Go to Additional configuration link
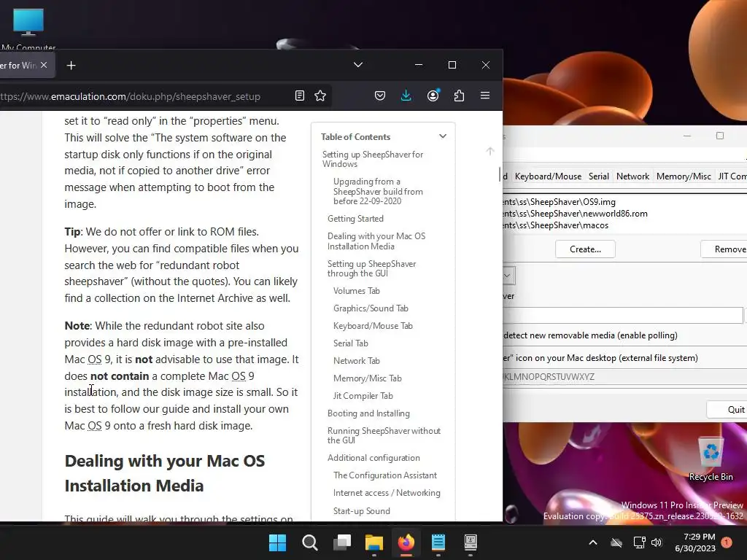Screen dimensions: 747x560 pyautogui.click(x=373, y=458)
